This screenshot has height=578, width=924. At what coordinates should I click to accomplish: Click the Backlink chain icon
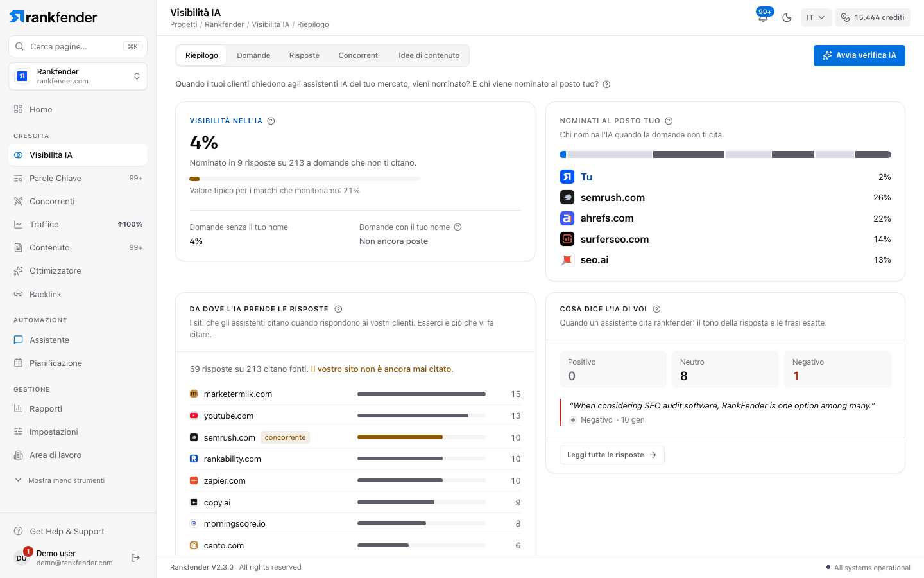click(18, 294)
